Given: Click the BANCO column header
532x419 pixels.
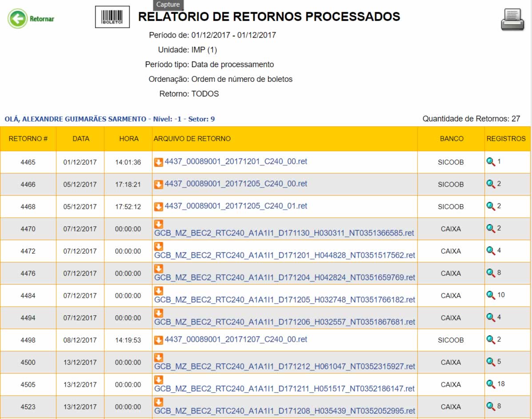Looking at the screenshot, I should pos(451,138).
